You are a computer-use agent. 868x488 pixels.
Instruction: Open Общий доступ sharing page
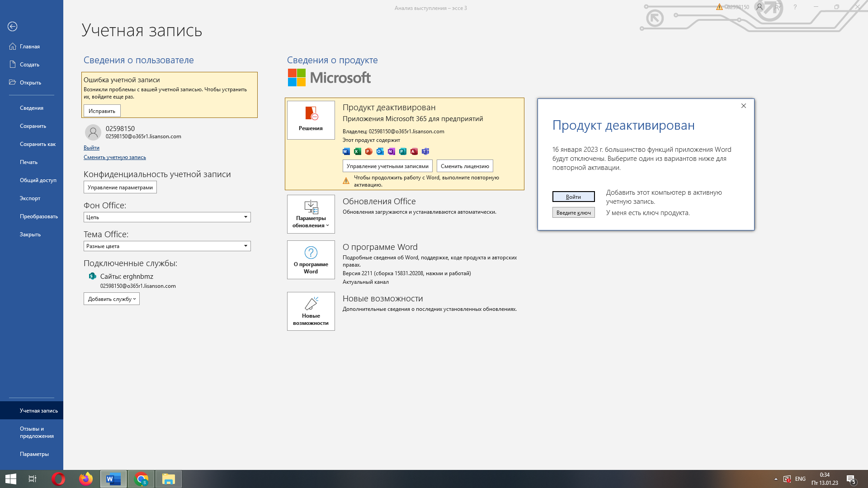pos(32,180)
